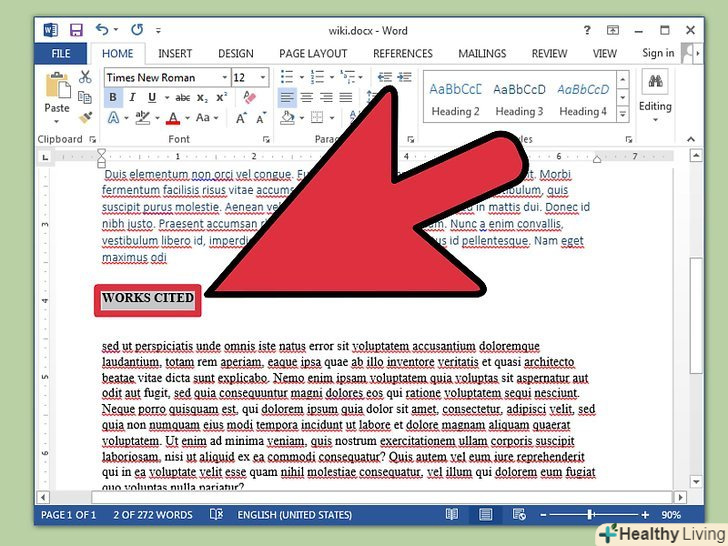Apply the Heading 4 style
This screenshot has width=728, height=546.
tap(583, 98)
